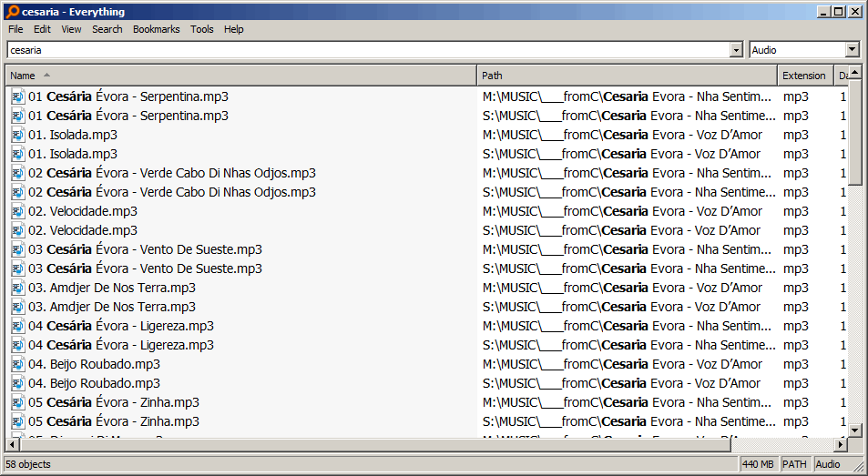This screenshot has width=868, height=476.
Task: Click 58 objects status bar text
Action: coord(28,464)
